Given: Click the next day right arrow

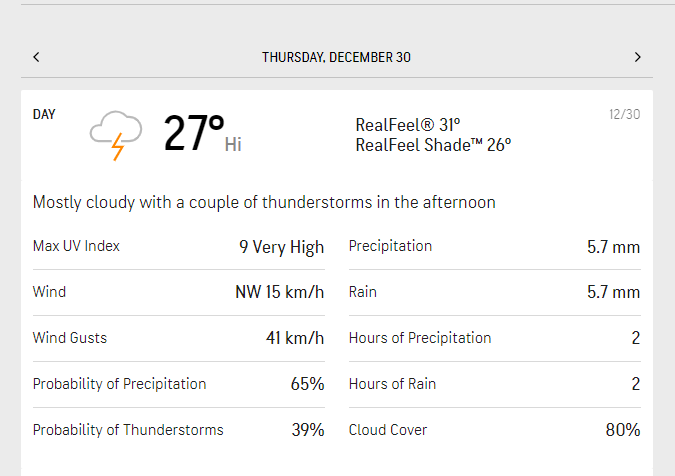Looking at the screenshot, I should [637, 57].
